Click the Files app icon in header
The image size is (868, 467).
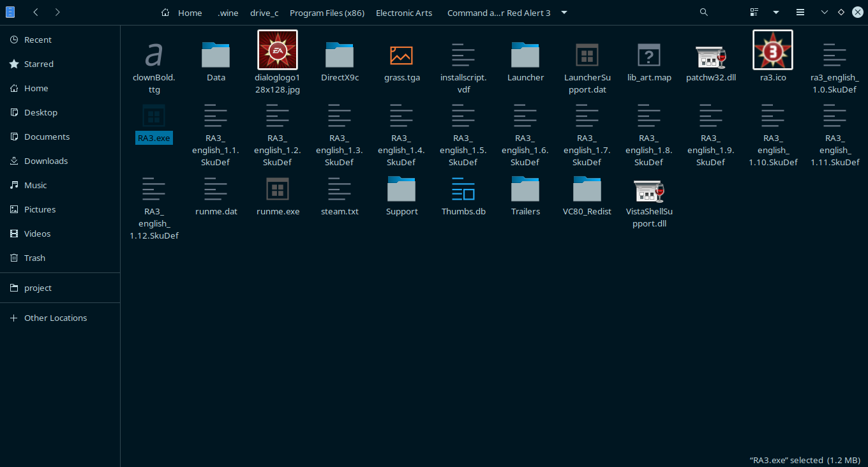coord(10,12)
